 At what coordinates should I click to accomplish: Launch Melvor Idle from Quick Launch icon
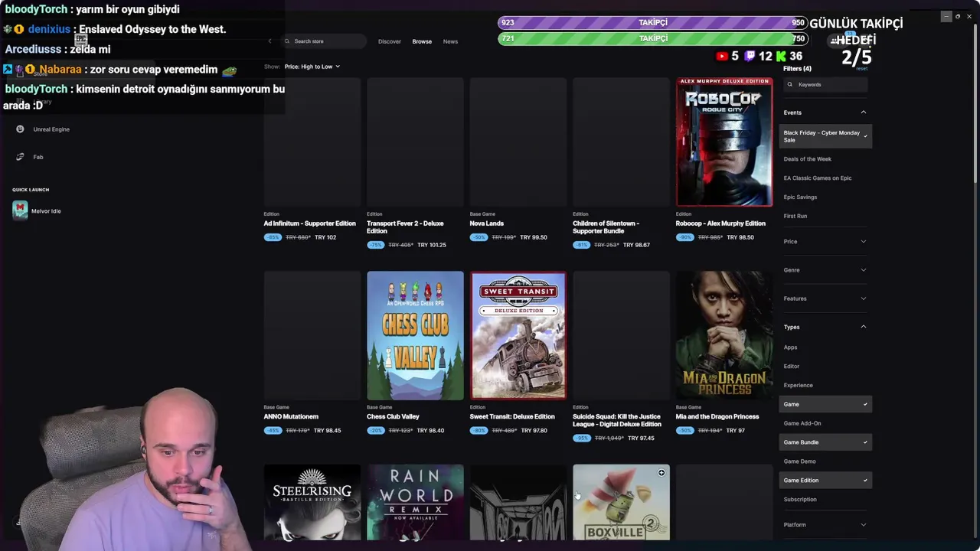tap(20, 210)
